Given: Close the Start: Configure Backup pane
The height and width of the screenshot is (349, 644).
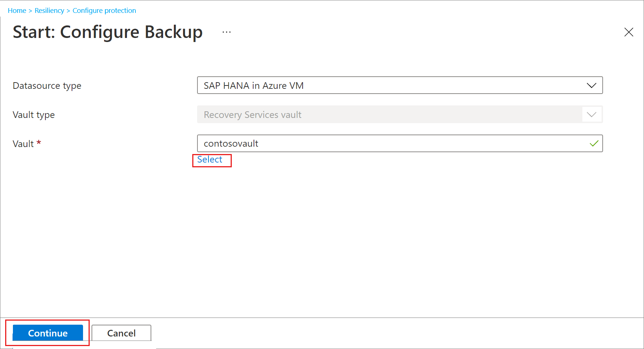Looking at the screenshot, I should click(x=629, y=32).
